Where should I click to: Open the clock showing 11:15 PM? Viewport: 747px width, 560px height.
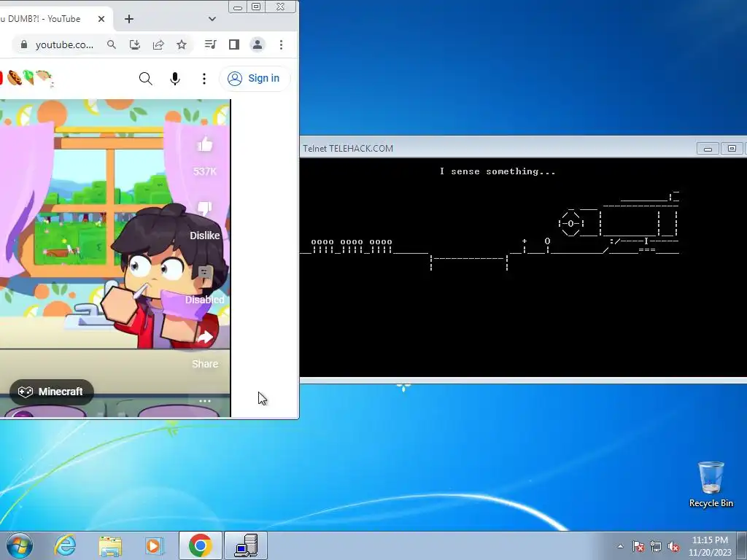point(710,545)
